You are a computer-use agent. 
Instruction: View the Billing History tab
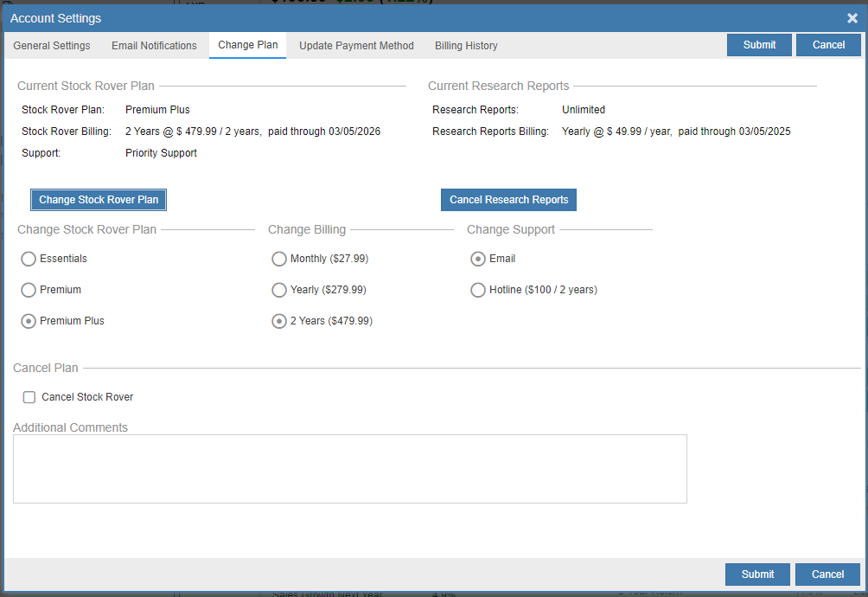(x=466, y=46)
